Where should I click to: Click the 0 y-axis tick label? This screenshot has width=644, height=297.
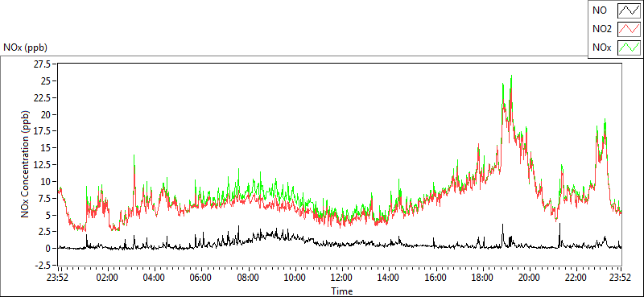click(x=48, y=248)
